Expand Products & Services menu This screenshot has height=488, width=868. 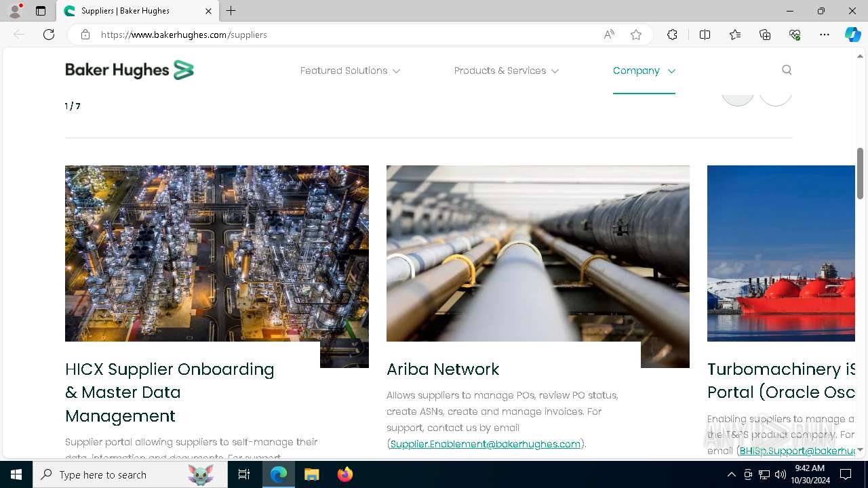507,70
